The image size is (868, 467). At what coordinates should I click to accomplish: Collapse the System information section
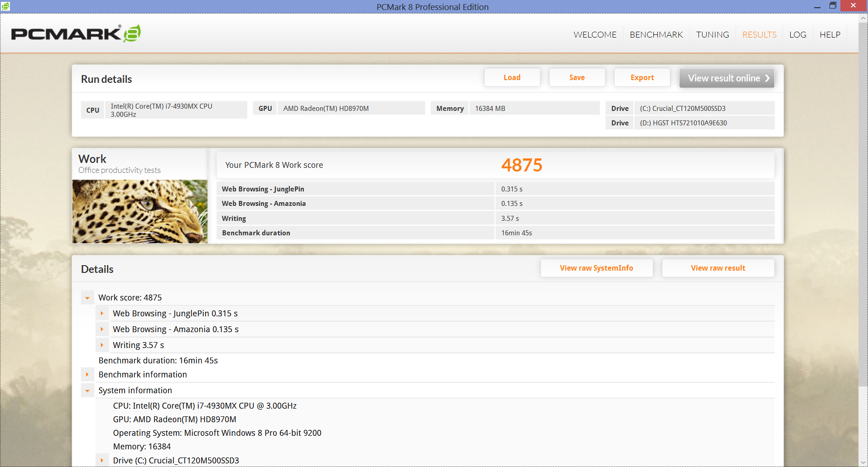(88, 391)
